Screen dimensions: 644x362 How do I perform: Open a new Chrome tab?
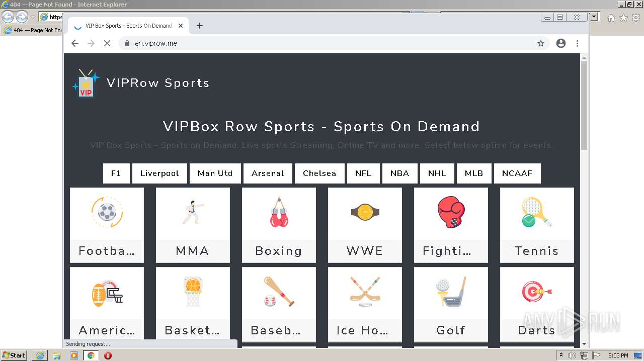200,26
